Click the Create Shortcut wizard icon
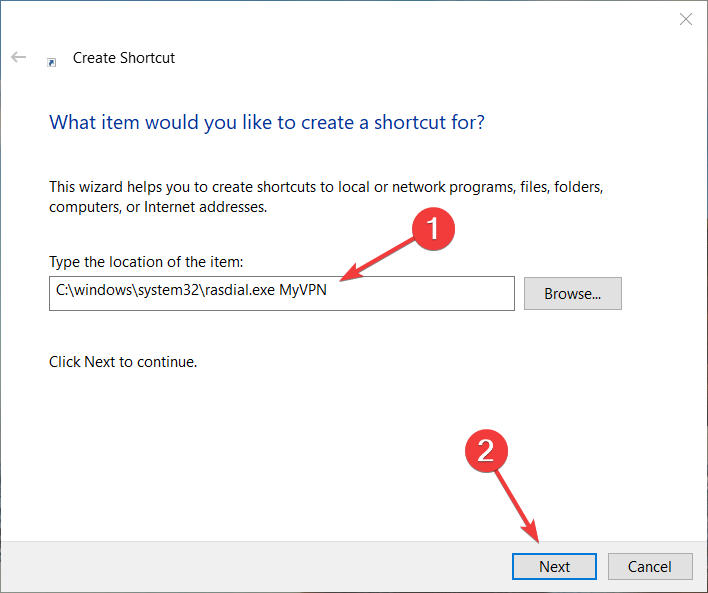Viewport: 708px width, 593px height. click(51, 62)
